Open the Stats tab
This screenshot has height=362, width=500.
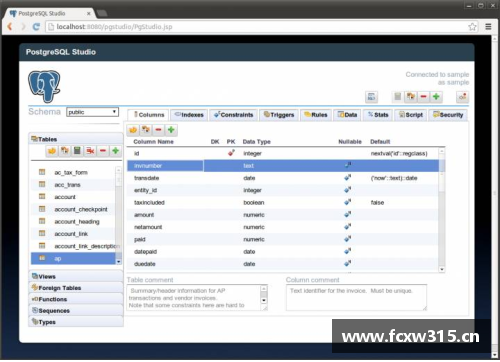(378, 115)
